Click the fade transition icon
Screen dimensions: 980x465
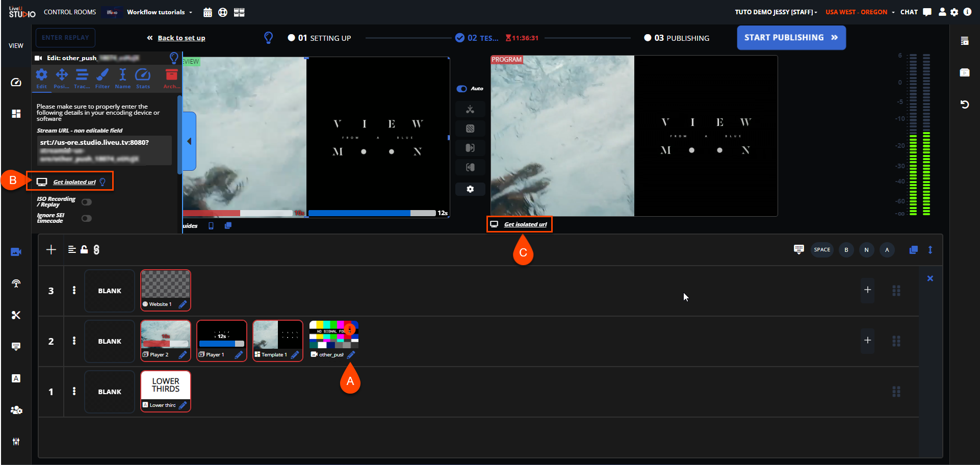(x=470, y=128)
